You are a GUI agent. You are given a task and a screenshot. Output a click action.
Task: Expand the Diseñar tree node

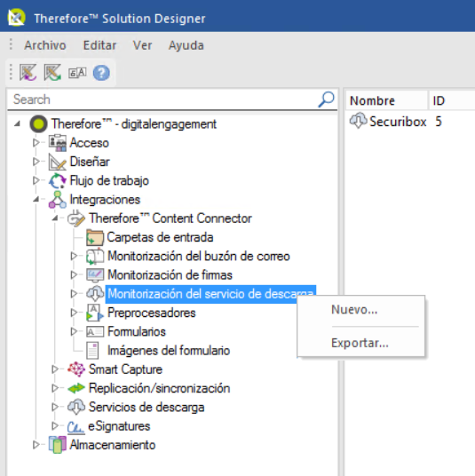(x=36, y=162)
